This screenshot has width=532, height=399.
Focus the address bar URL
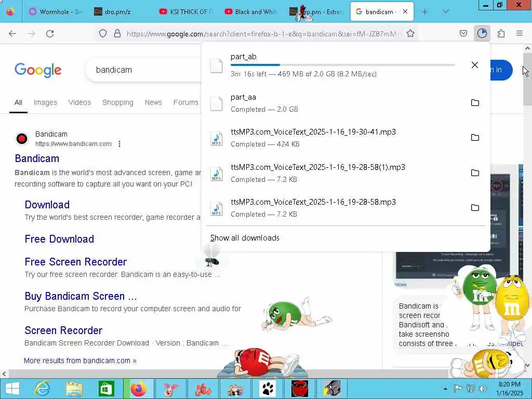[x=263, y=34]
